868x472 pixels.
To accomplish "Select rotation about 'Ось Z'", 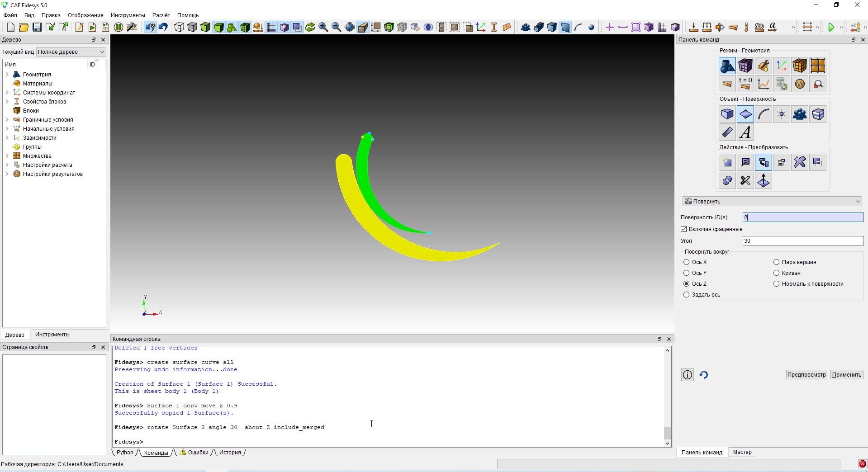I will pyautogui.click(x=687, y=284).
